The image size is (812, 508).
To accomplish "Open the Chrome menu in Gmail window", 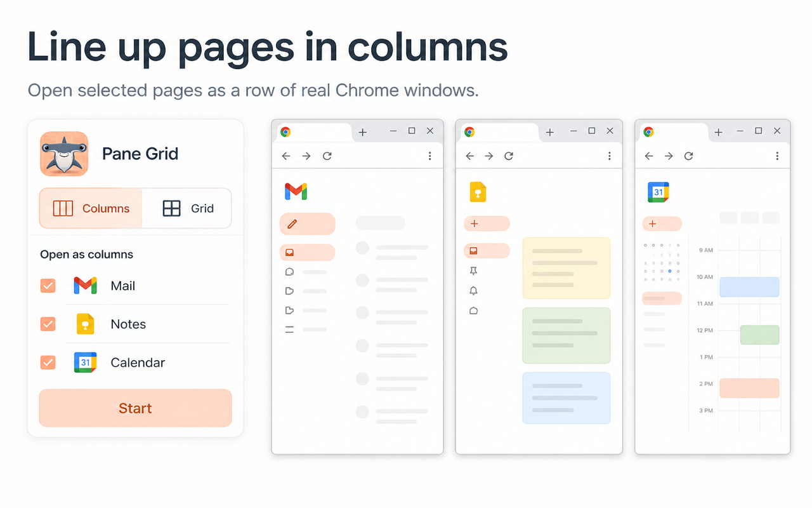I will tap(429, 156).
